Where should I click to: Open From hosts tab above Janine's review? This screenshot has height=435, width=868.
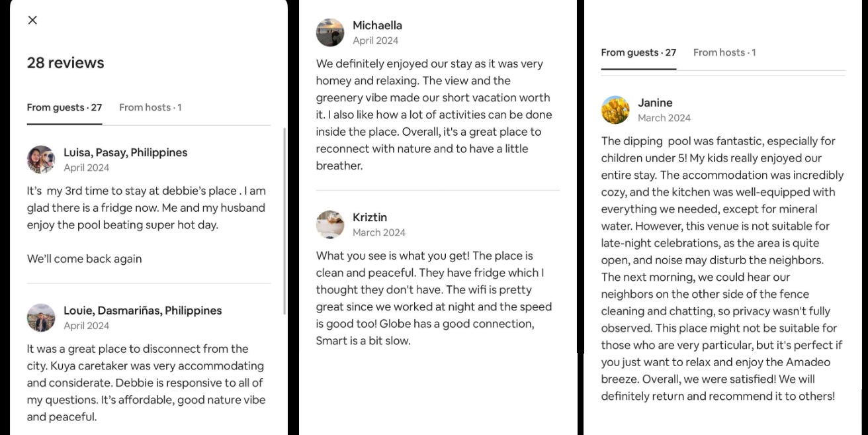point(724,52)
